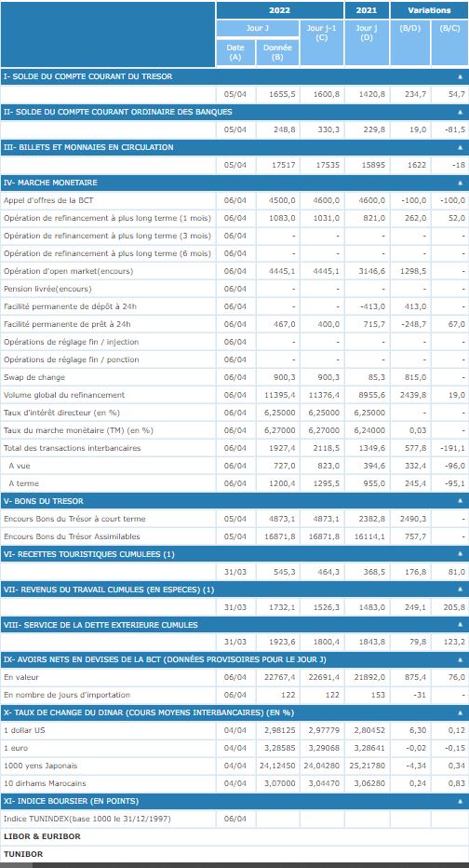Collapse the V Bons du Tresor section arrow
The width and height of the screenshot is (469, 868).
[460, 502]
